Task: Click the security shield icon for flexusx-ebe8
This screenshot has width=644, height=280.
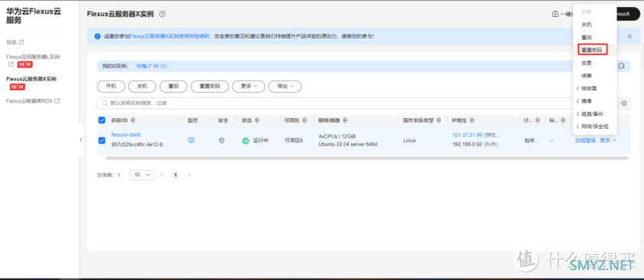Action: (222, 140)
